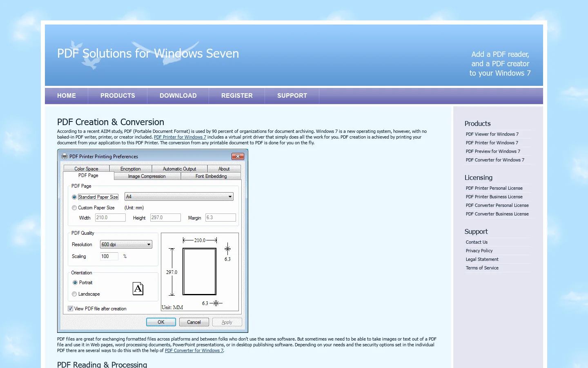Viewport: 588px width, 368px height.
Task: Click the paper size preview diagram
Action: click(200, 272)
